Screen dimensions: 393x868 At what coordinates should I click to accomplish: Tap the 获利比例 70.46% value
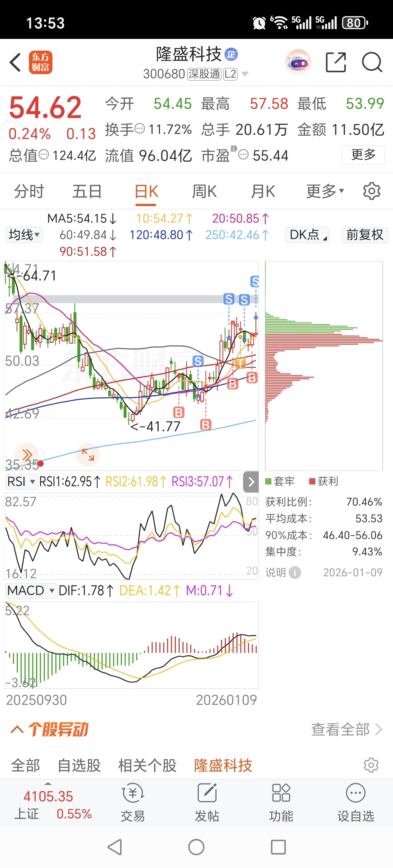[364, 502]
